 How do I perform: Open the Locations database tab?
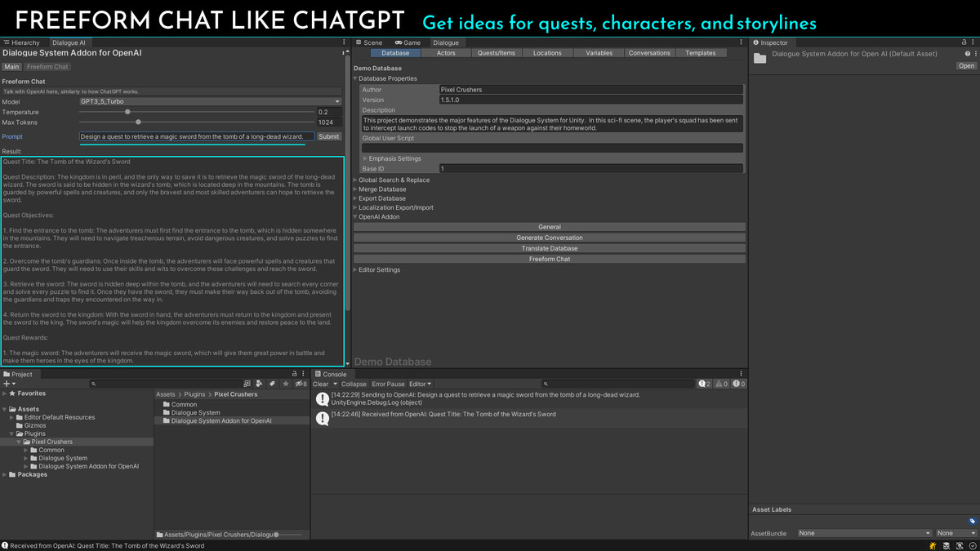(x=547, y=53)
